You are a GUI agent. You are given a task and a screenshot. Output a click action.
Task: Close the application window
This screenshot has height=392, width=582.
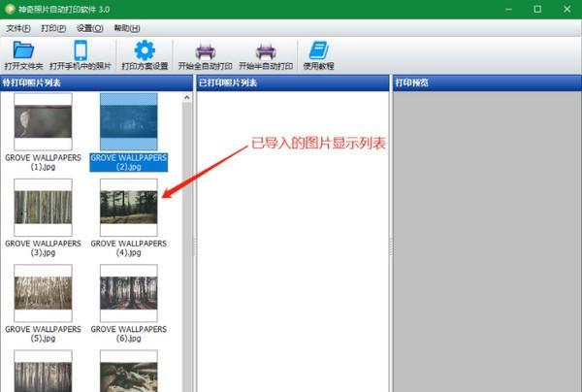coord(566,9)
